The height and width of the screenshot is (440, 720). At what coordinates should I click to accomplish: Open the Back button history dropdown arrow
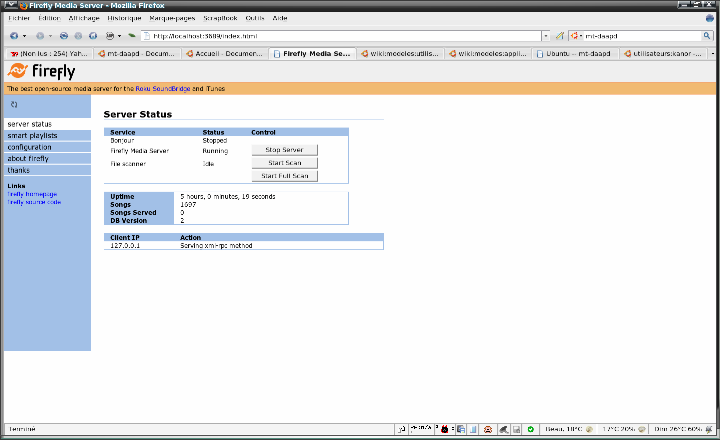point(24,36)
